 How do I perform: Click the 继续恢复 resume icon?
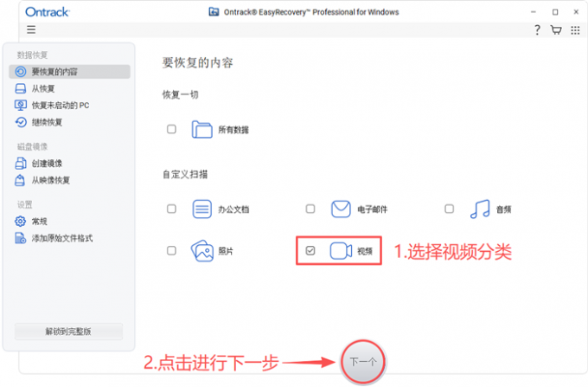coord(21,122)
